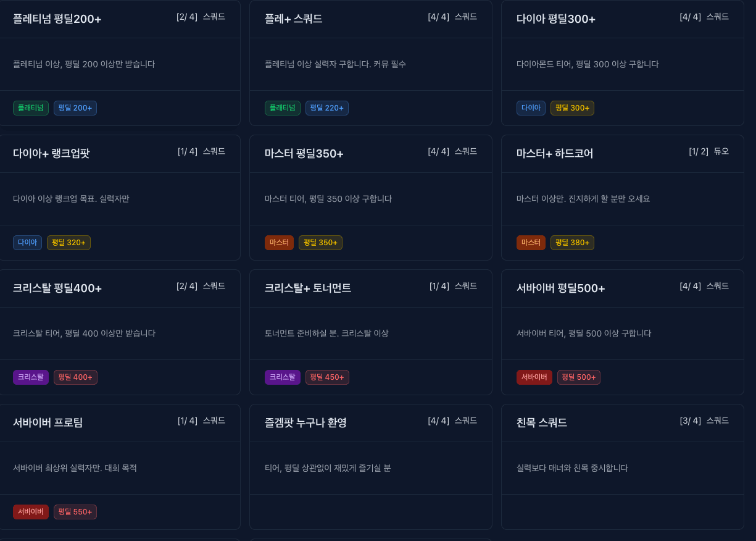756x541 pixels.
Task: Select the 친목 스쿼드 card title
Action: pyautogui.click(x=541, y=423)
